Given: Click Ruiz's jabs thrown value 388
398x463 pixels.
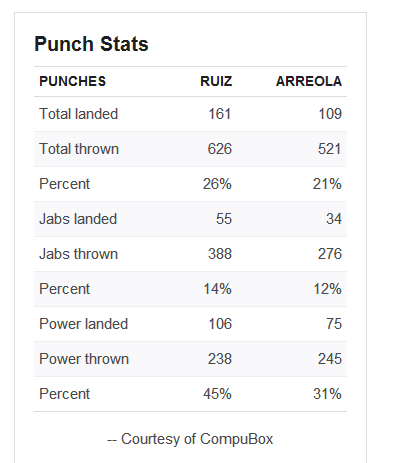Looking at the screenshot, I should [x=220, y=254].
